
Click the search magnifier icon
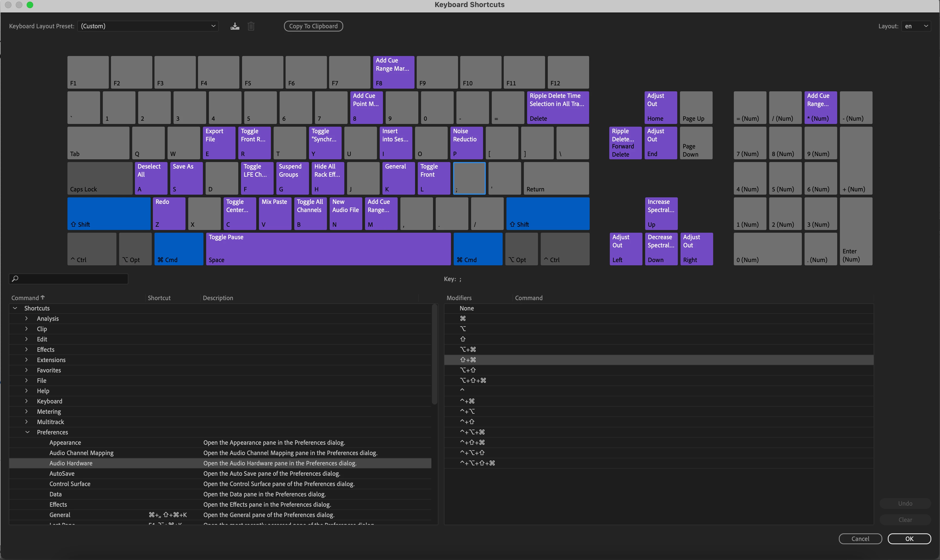[x=15, y=278]
